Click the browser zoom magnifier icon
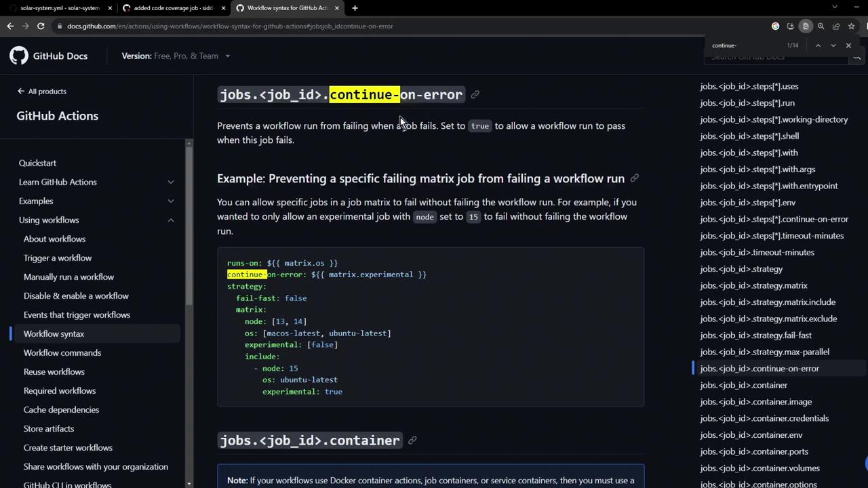This screenshot has width=868, height=488. pyautogui.click(x=821, y=26)
